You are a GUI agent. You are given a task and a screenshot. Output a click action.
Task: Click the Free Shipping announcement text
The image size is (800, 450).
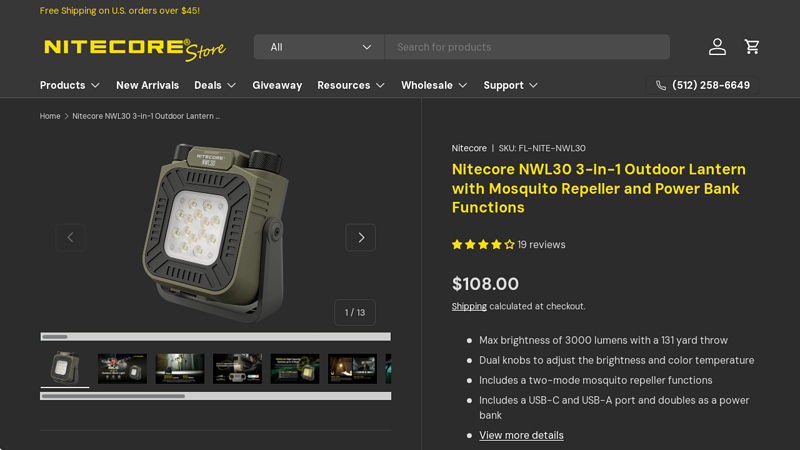[x=120, y=11]
